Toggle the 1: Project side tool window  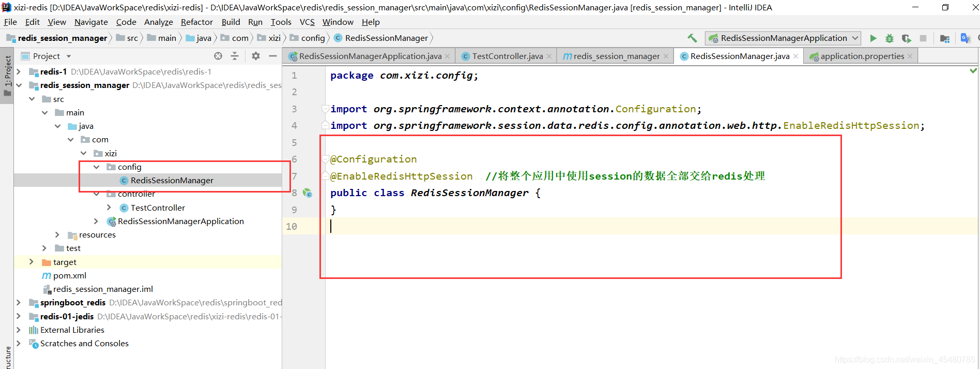[7, 76]
